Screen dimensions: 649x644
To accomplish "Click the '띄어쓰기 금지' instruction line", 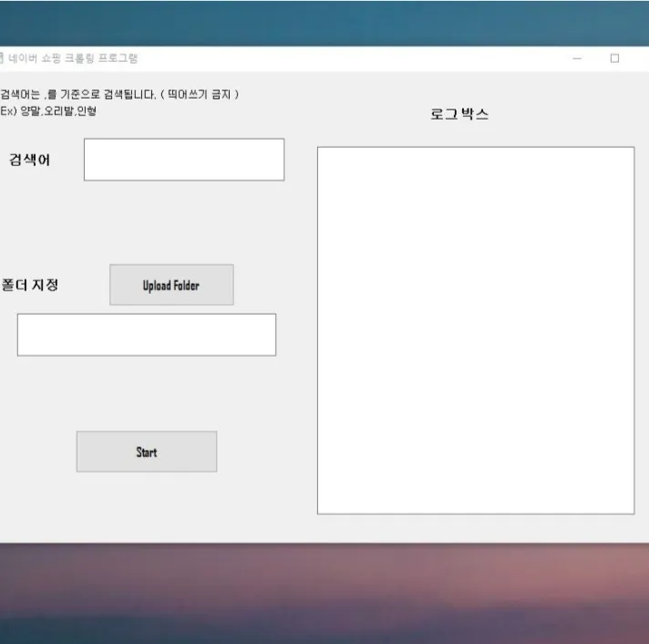I will tap(119, 95).
